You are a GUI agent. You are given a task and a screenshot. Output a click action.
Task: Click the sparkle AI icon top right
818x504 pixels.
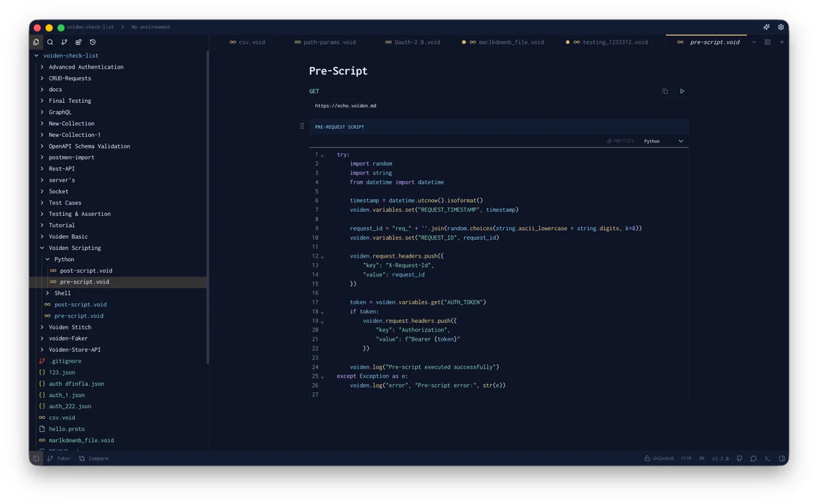766,27
